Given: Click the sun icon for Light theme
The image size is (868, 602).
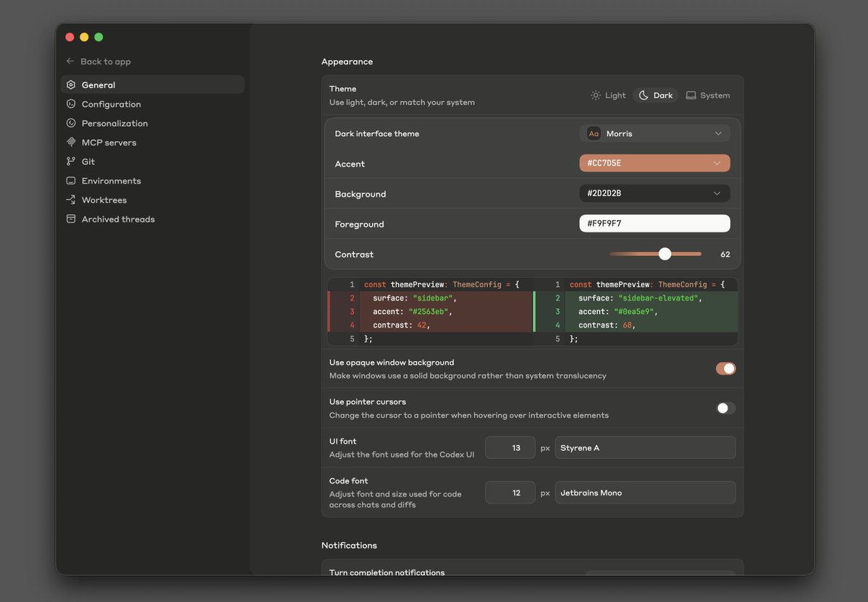Looking at the screenshot, I should coord(596,96).
